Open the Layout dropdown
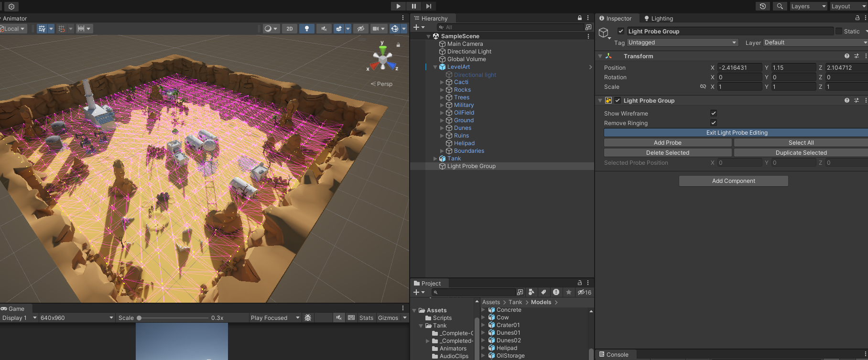Viewport: 868px width, 360px height. 848,6
